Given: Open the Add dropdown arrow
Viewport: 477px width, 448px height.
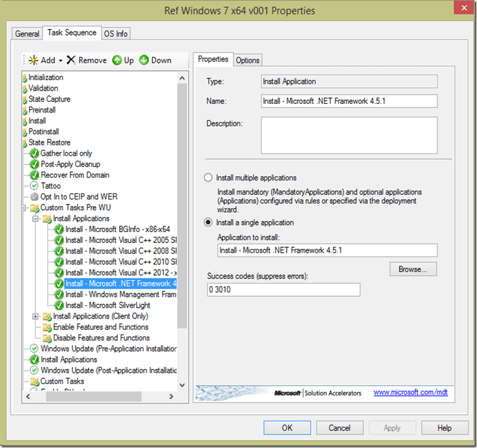Looking at the screenshot, I should 61,61.
